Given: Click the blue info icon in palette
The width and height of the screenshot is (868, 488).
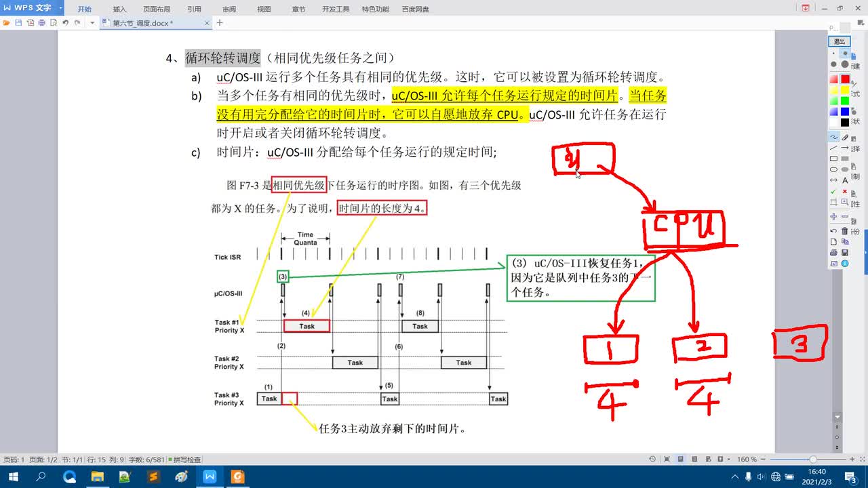Looking at the screenshot, I should 845,264.
